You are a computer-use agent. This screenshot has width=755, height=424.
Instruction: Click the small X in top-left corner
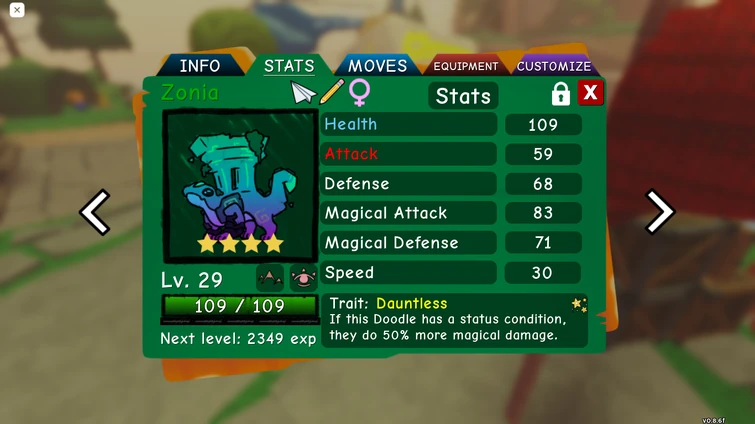tap(17, 10)
